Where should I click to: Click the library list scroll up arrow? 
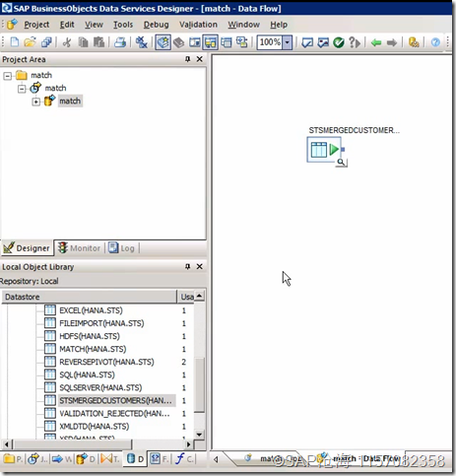point(199,296)
